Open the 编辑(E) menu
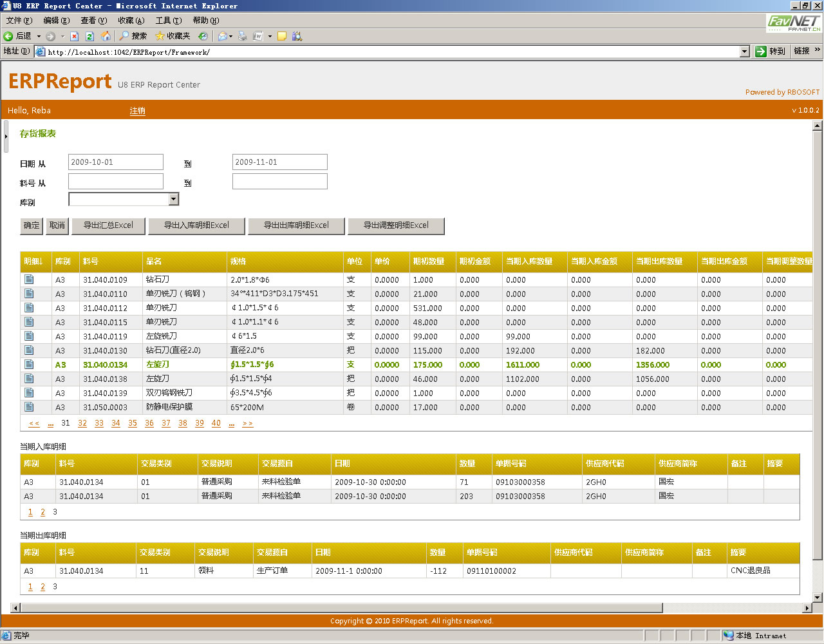Viewport: 824px width, 644px height. (56, 21)
